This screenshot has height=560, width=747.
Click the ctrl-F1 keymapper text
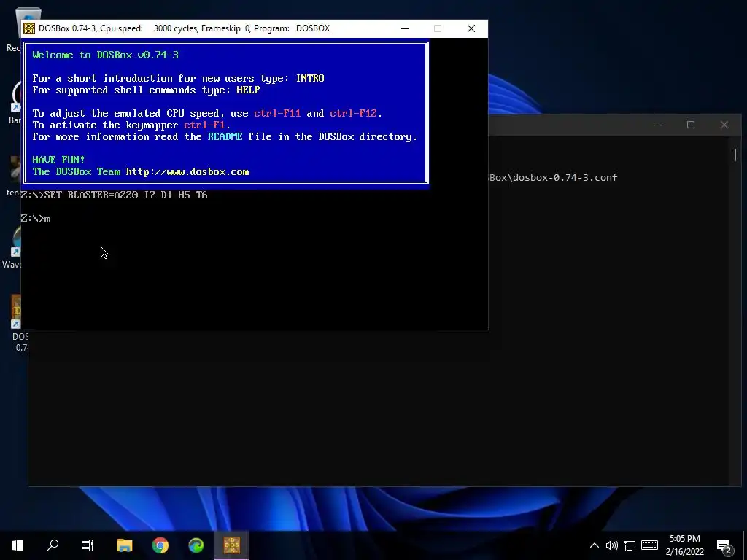(x=204, y=125)
